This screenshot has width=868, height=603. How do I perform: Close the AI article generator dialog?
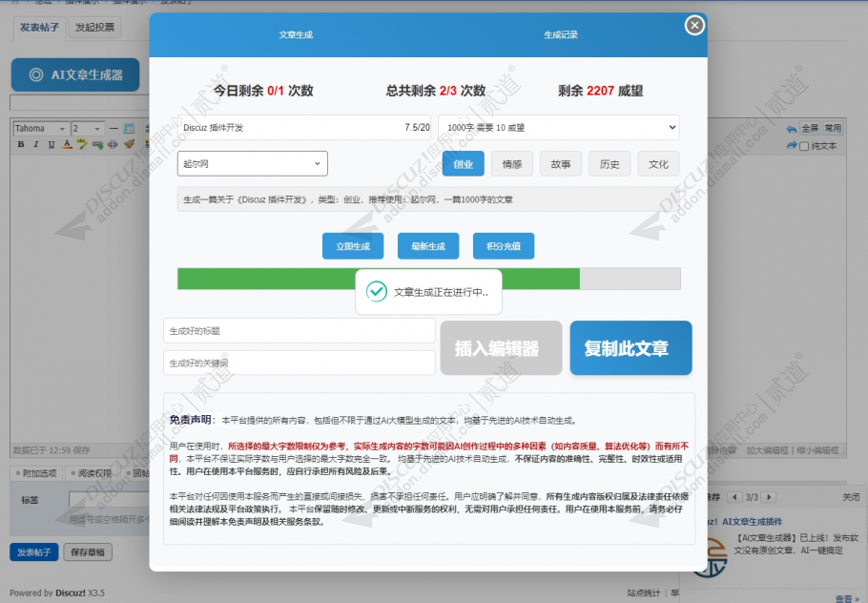(x=694, y=25)
